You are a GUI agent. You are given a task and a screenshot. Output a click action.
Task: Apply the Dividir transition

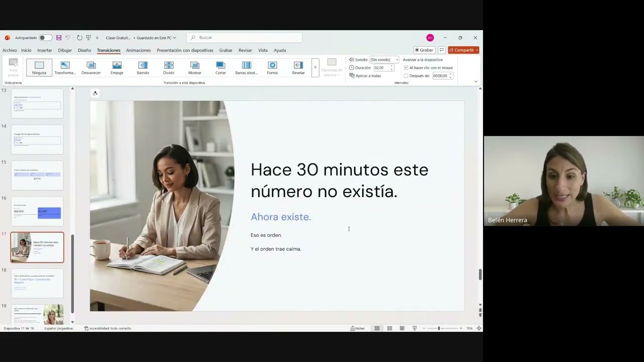pyautogui.click(x=169, y=67)
